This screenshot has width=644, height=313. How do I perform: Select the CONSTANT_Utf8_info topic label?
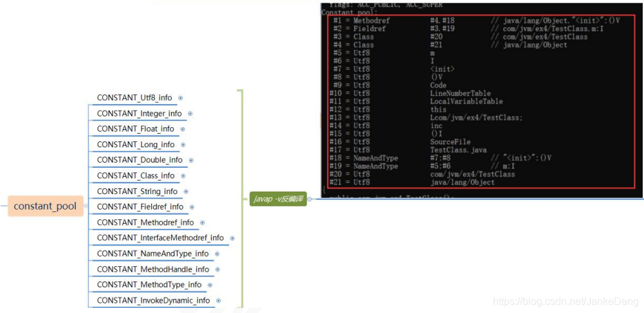click(x=134, y=98)
